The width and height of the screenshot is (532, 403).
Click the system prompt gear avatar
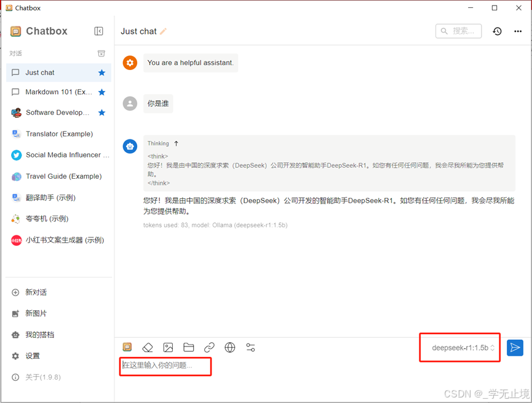point(130,63)
